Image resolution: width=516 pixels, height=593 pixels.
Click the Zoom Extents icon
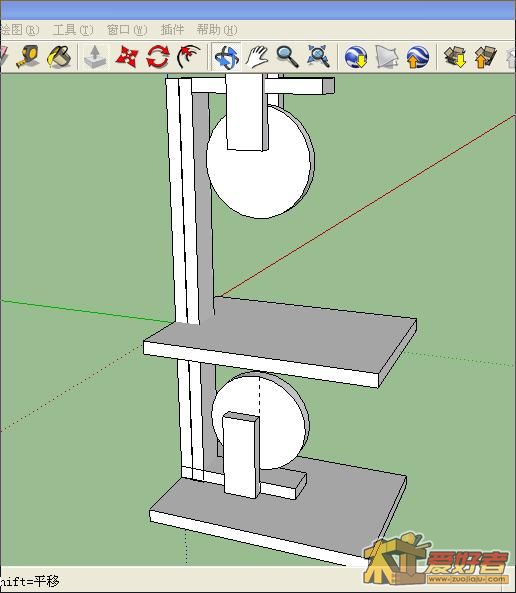tap(318, 57)
